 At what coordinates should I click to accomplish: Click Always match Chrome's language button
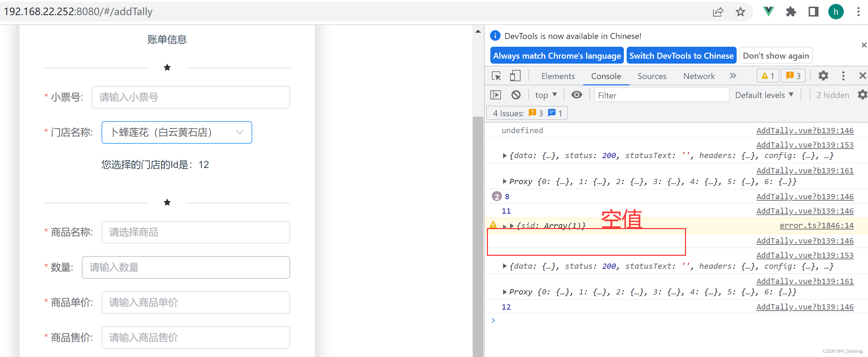click(557, 56)
